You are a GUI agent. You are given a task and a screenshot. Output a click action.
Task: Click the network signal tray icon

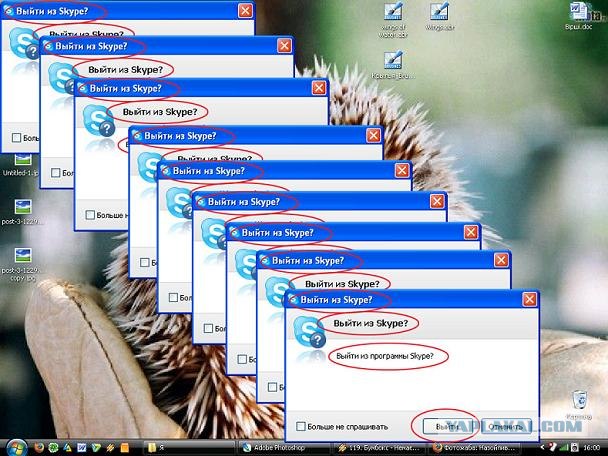564,448
